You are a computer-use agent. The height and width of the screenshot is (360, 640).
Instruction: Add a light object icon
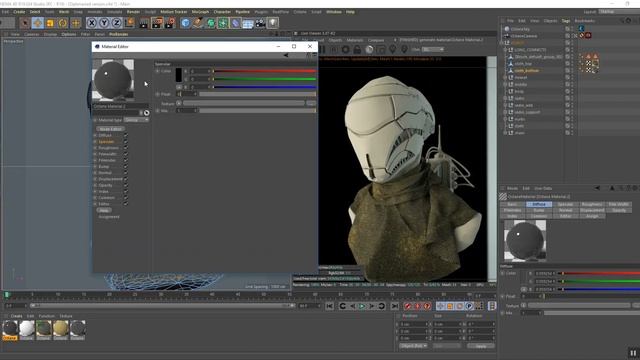(x=273, y=23)
